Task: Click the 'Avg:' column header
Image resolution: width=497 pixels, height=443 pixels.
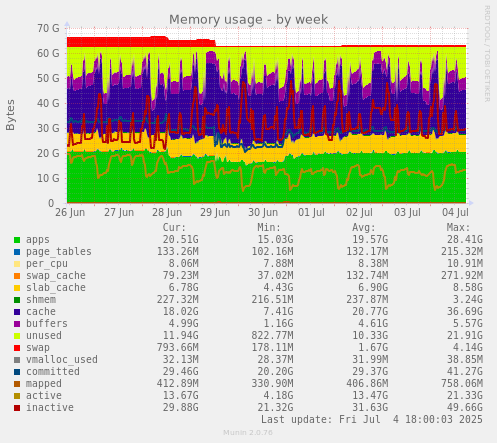Action: pyautogui.click(x=364, y=228)
